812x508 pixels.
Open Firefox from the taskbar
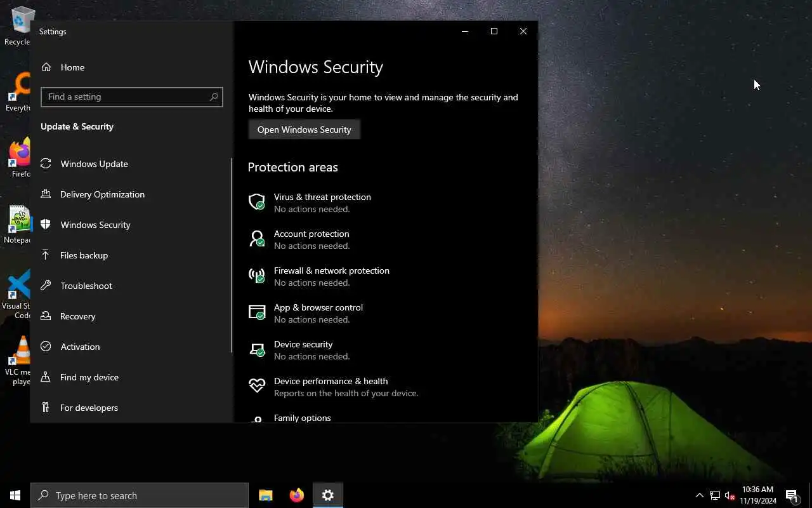pos(296,495)
